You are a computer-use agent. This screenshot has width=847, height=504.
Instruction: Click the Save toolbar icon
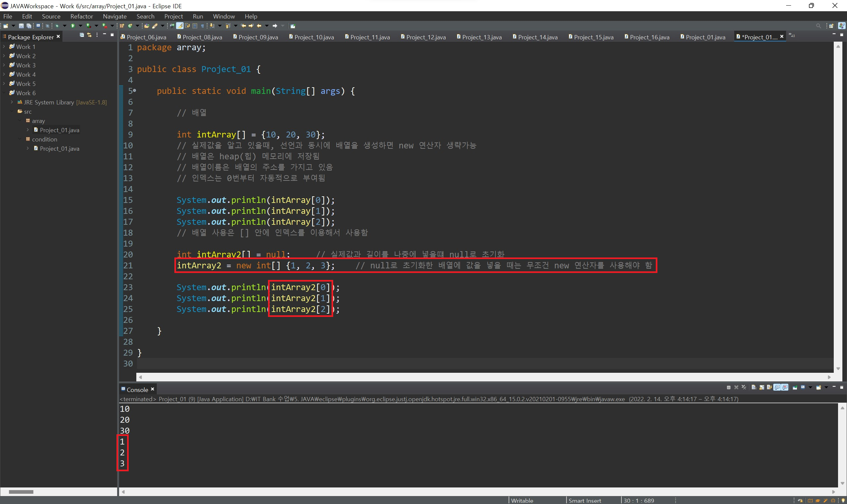pyautogui.click(x=21, y=26)
